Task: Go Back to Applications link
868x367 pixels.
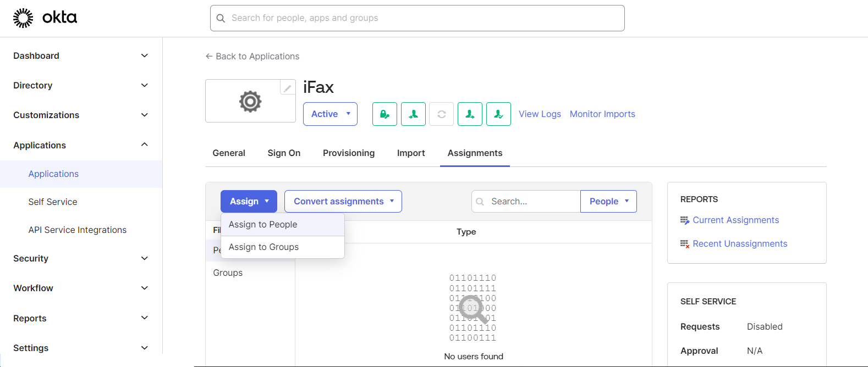Action: pyautogui.click(x=252, y=56)
